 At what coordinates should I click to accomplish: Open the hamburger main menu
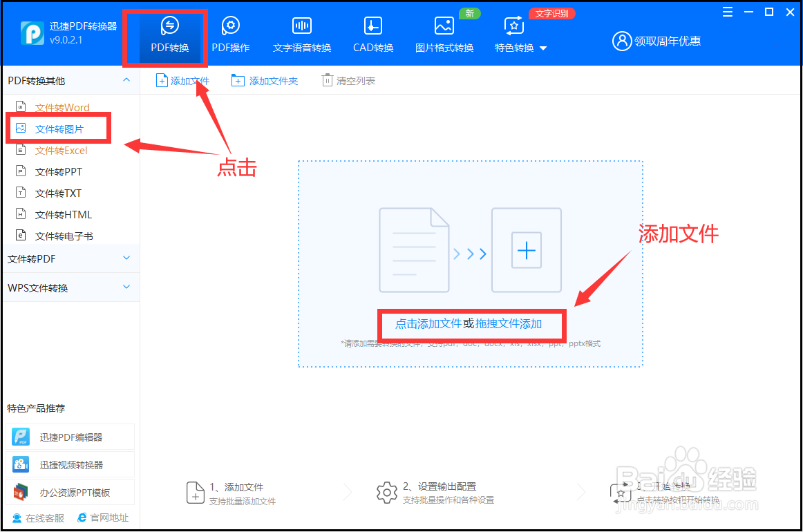pyautogui.click(x=727, y=12)
